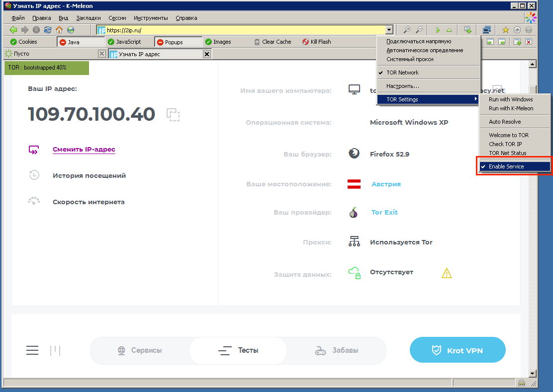The image size is (553, 392).
Task: Click the yellow warning triangle next to Отсутствует
Action: (447, 273)
